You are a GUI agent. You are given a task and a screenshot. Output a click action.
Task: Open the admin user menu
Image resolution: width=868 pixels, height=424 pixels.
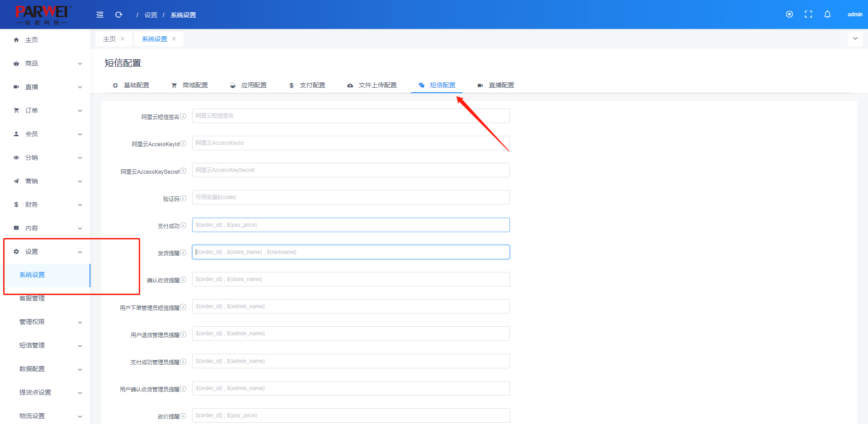(855, 14)
